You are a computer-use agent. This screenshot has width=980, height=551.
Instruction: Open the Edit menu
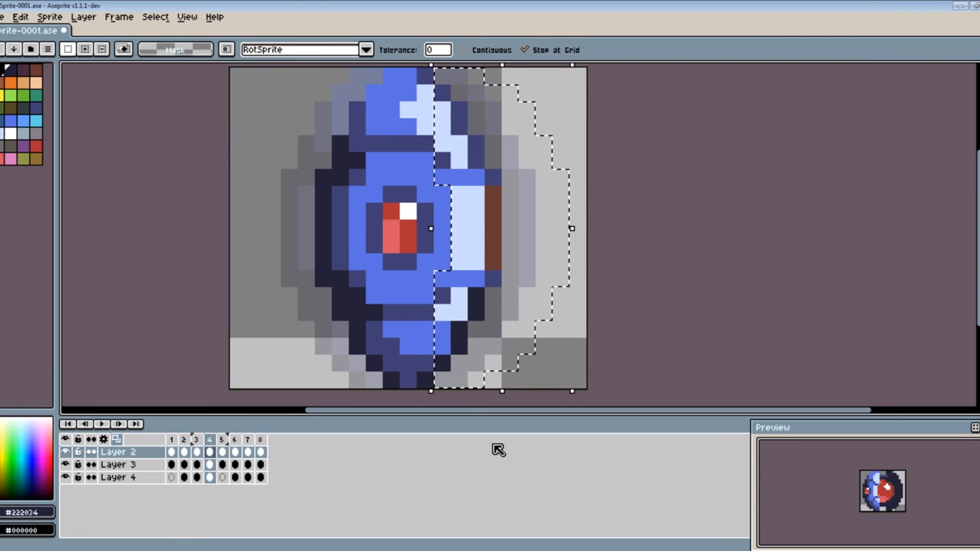(20, 17)
